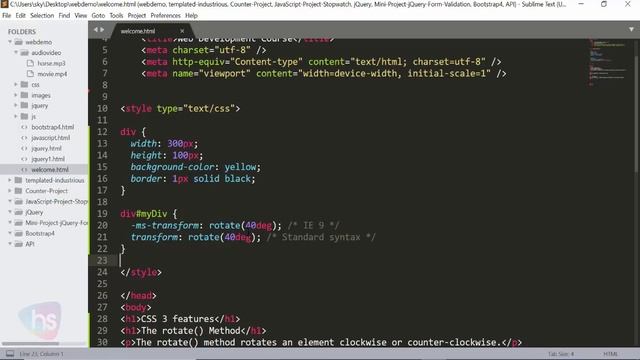
Task: Open bootstrap4.html in sidebar
Action: [53, 127]
